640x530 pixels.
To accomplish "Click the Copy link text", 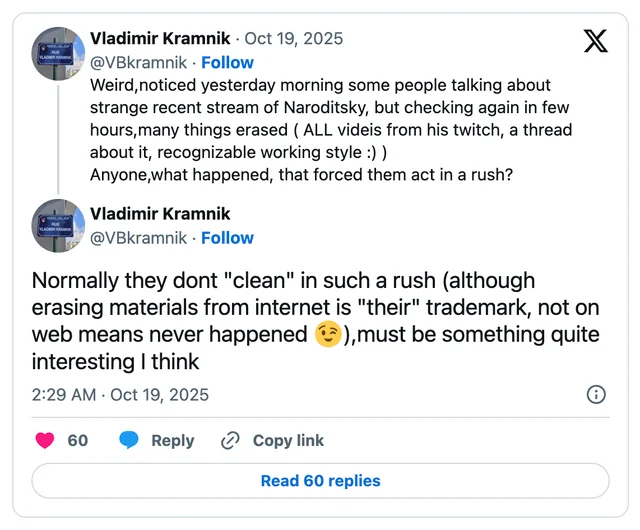I will pyautogui.click(x=288, y=441).
